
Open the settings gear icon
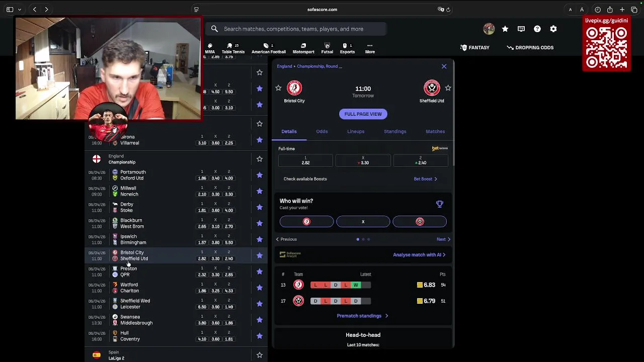[x=553, y=29]
